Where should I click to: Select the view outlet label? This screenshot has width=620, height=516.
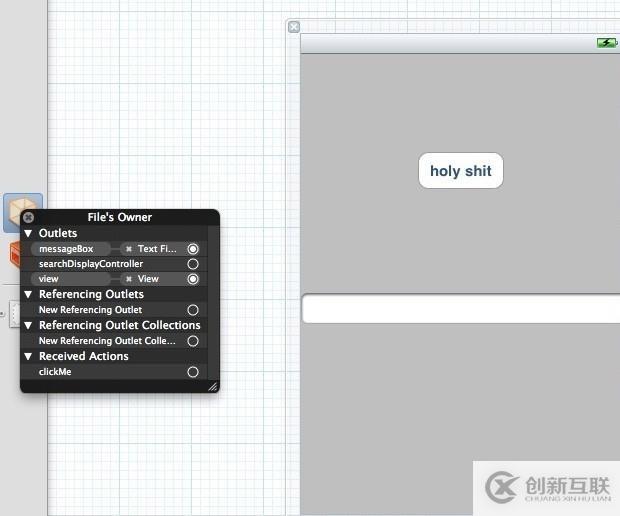tap(49, 279)
